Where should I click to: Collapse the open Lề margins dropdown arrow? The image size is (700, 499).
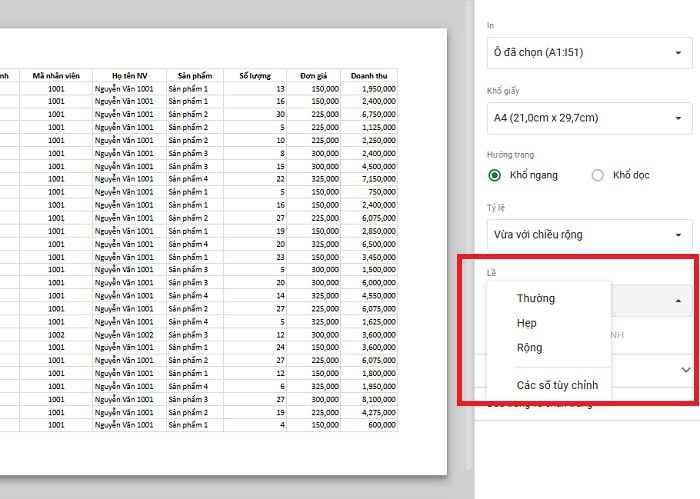point(679,300)
